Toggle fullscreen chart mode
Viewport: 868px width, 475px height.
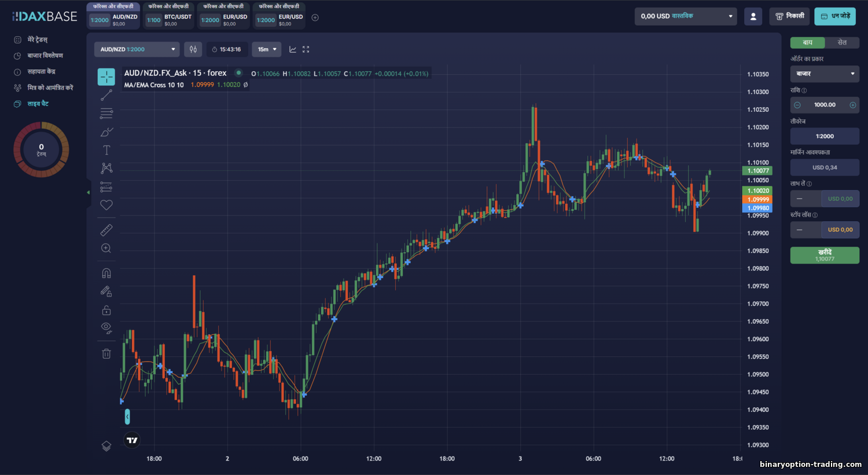tap(306, 49)
